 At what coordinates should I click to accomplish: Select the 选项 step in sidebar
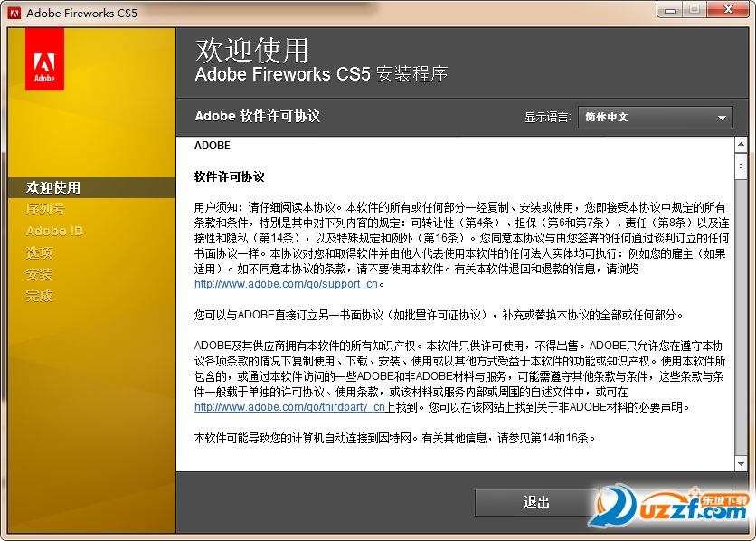(39, 252)
